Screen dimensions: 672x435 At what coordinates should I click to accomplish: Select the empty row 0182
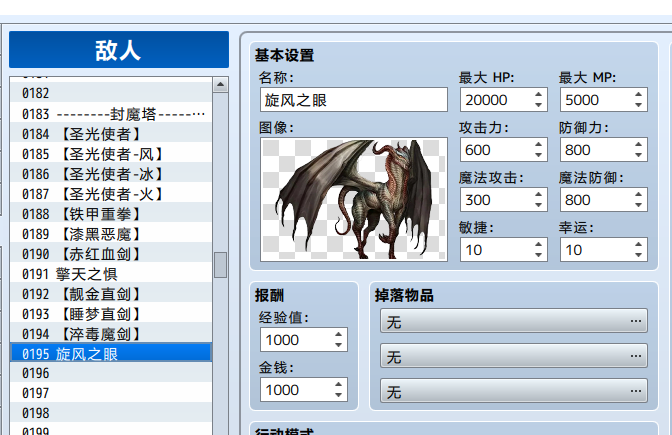[x=111, y=93]
